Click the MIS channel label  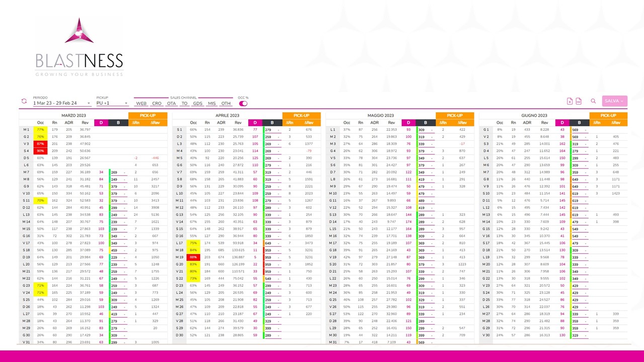point(212,104)
